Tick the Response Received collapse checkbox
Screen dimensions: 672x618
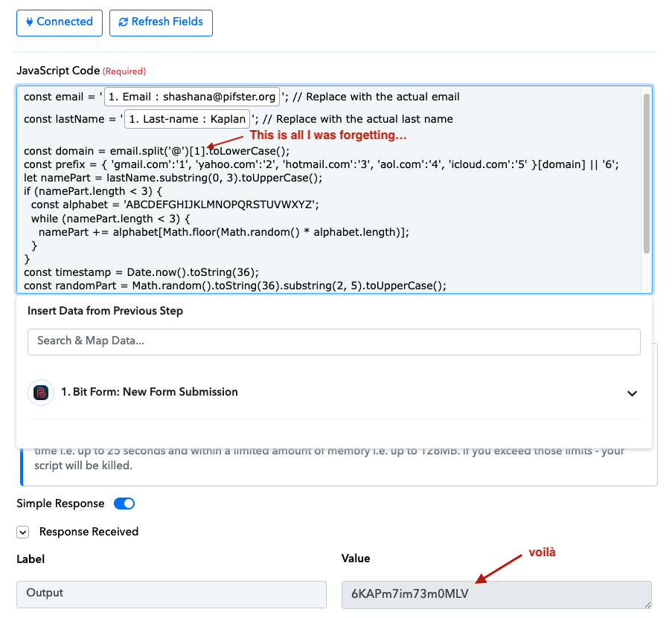click(x=23, y=532)
